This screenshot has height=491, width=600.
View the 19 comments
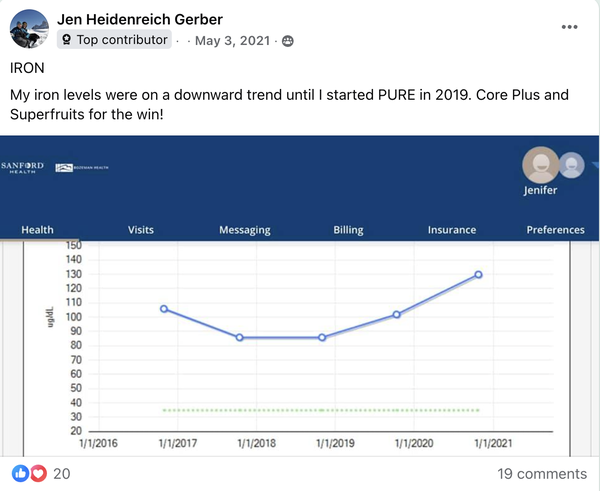point(542,474)
